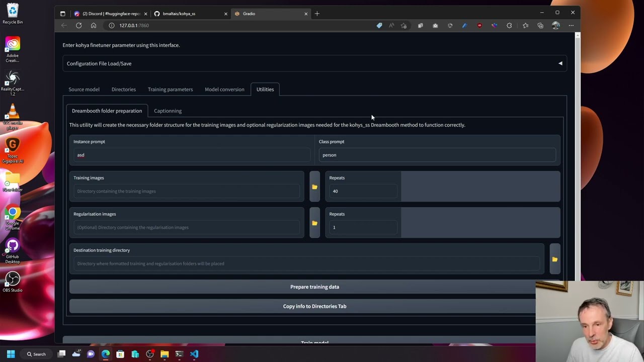644x362 pixels.
Task: Go to the browser home page
Action: tap(94, 25)
